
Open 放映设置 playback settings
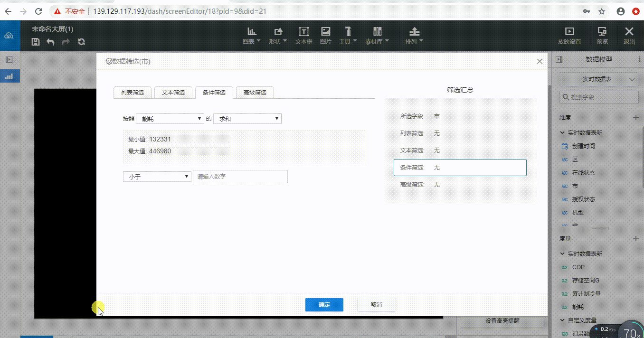pyautogui.click(x=569, y=36)
